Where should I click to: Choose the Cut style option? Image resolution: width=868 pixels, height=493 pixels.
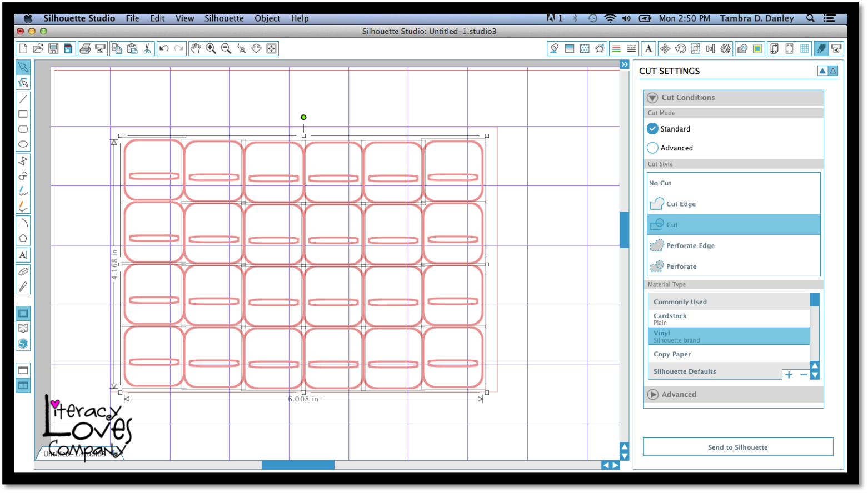(734, 225)
